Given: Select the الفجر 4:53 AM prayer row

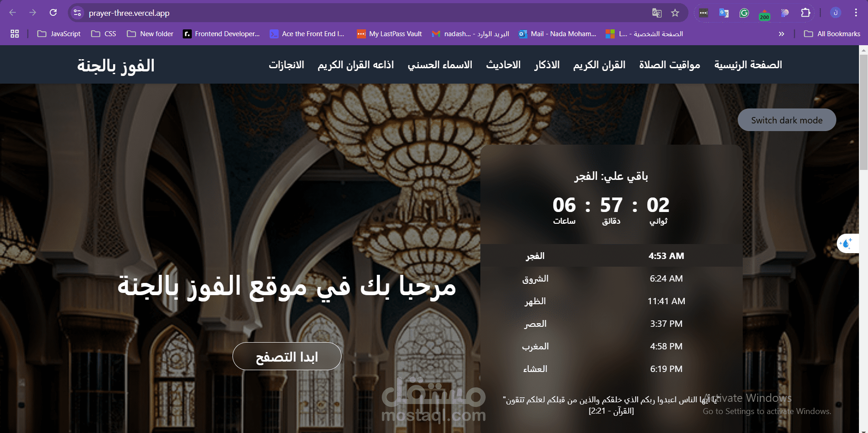Looking at the screenshot, I should [612, 256].
